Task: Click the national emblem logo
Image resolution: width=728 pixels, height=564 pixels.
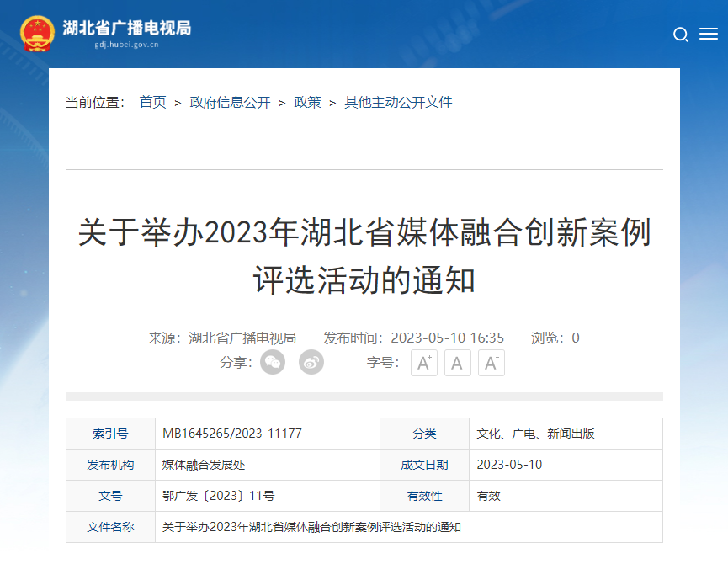Action: (37, 34)
